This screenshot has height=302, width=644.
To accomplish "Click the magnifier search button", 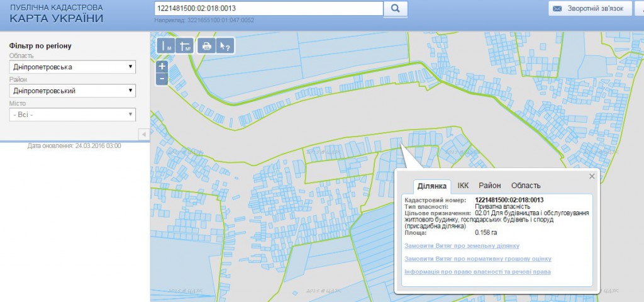I will 396,8.
